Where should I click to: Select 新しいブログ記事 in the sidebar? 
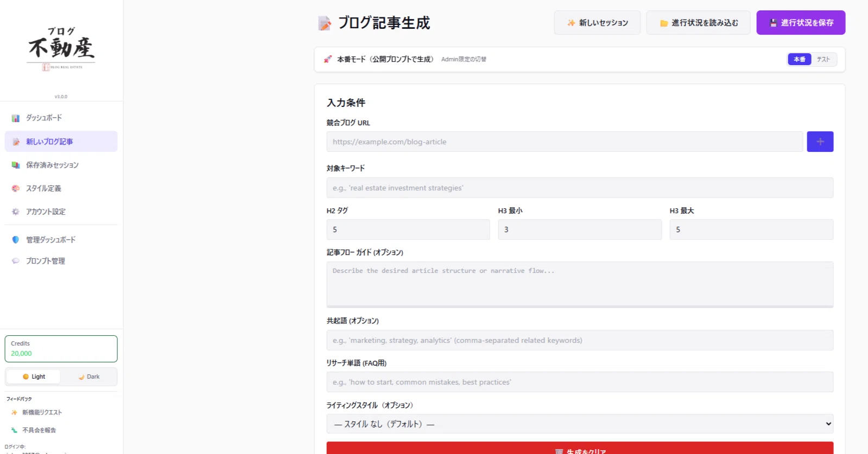[61, 142]
